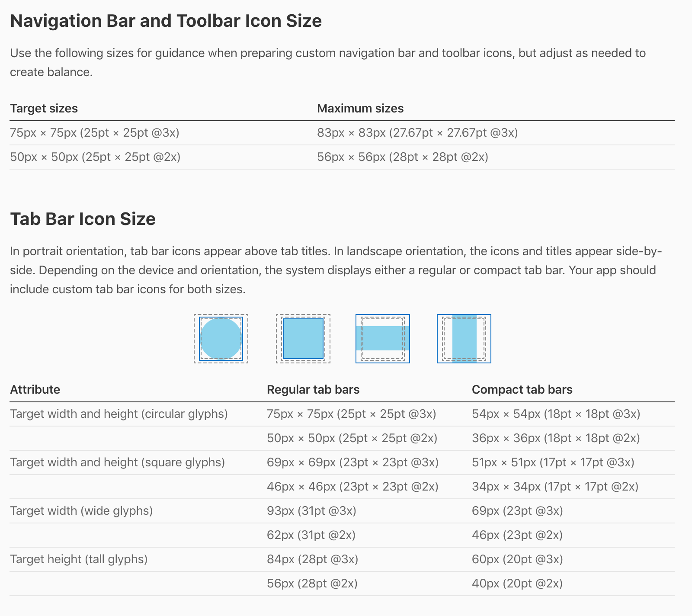
Task: Select the Target sizes column header
Action: 44,108
